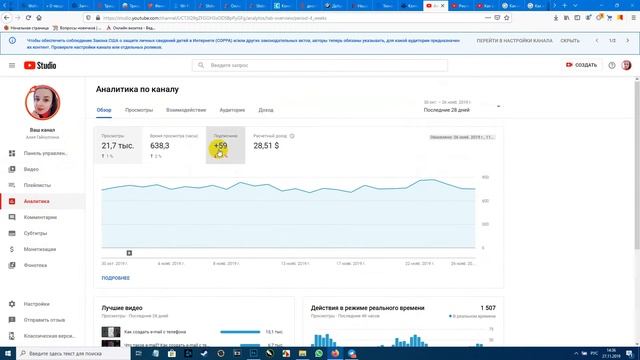Open Windows notification center
640x360 pixels.
pos(629,353)
